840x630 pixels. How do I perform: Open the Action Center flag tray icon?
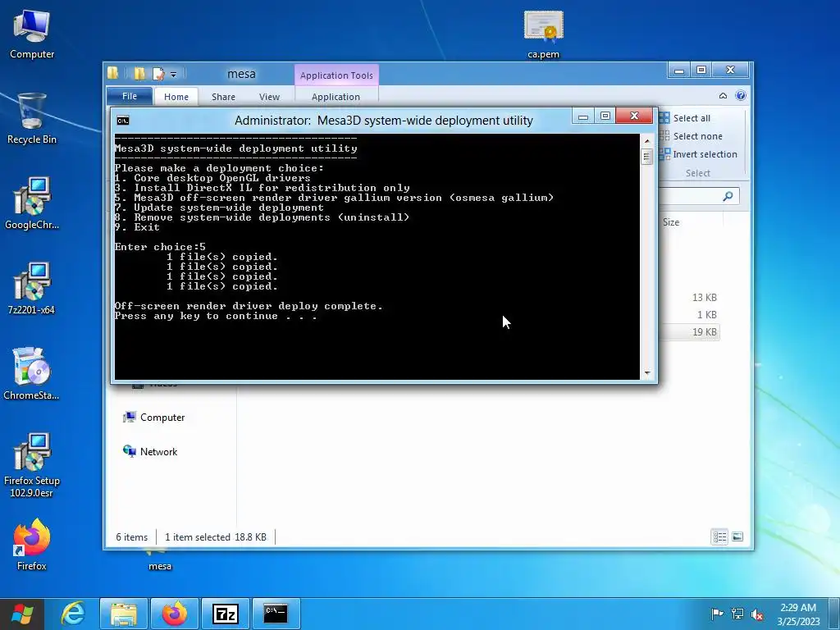[x=717, y=614]
